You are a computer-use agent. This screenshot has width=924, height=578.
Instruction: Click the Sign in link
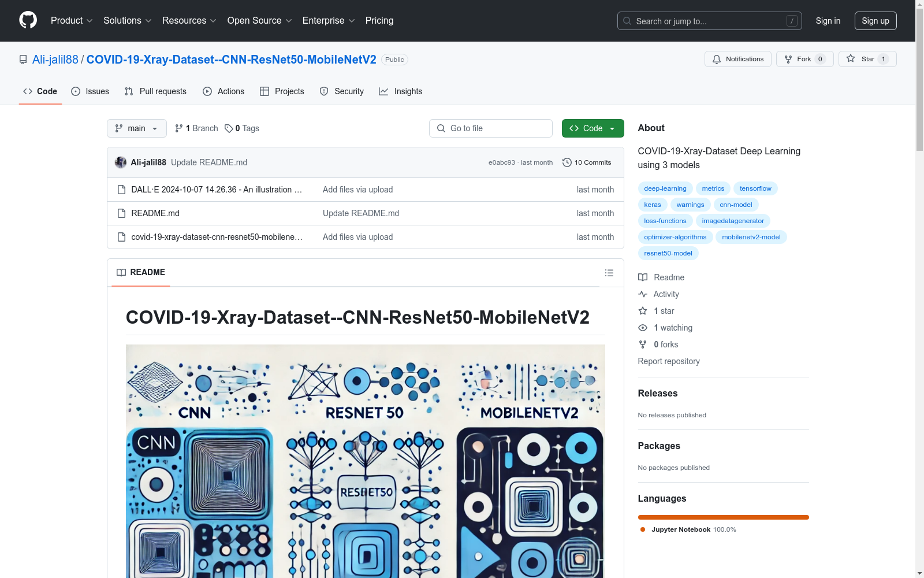tap(828, 21)
